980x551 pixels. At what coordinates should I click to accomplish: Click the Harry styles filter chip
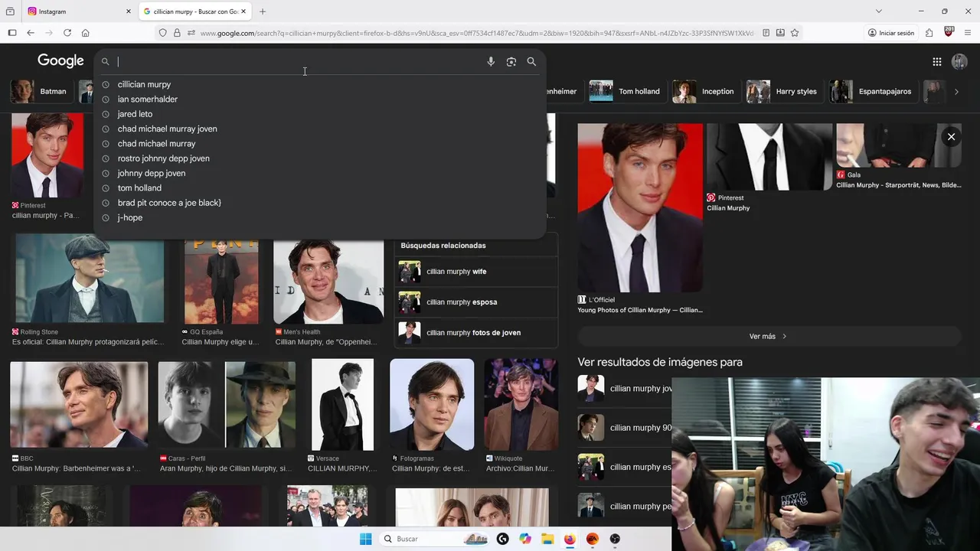pyautogui.click(x=783, y=91)
